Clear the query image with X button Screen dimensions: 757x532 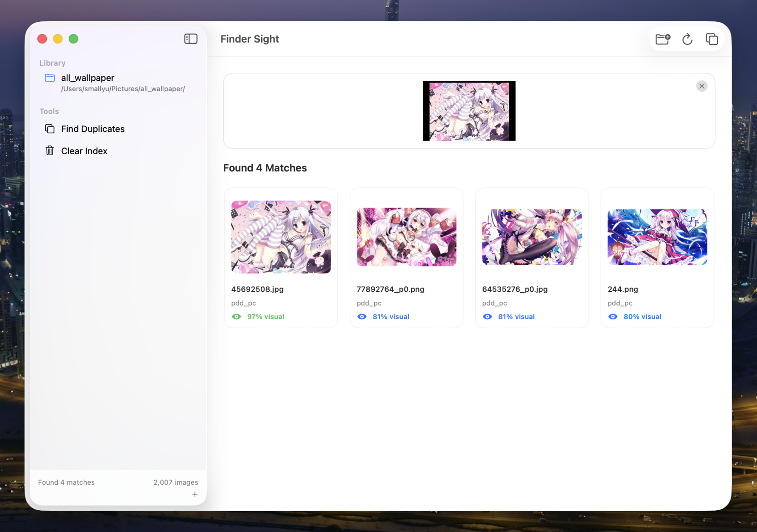702,86
